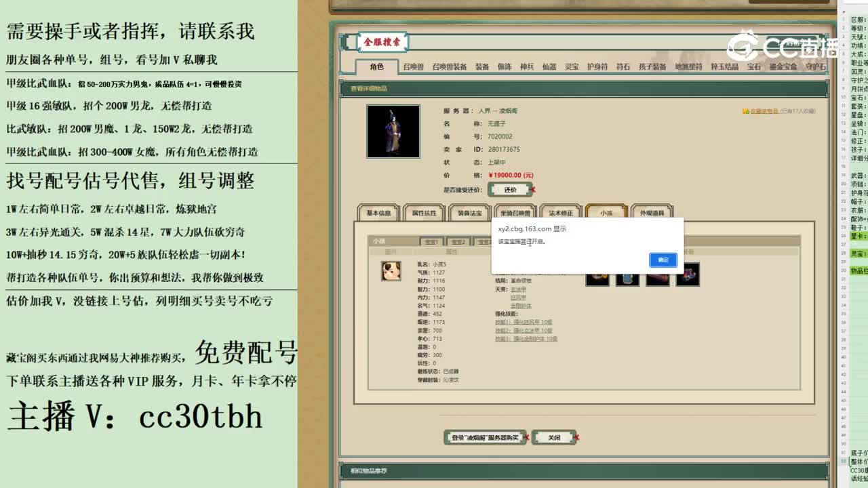View the character portrait thumbnail

[393, 131]
